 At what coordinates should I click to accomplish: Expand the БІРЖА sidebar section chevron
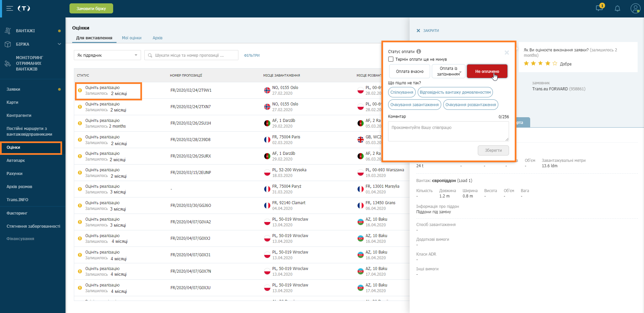pos(59,44)
